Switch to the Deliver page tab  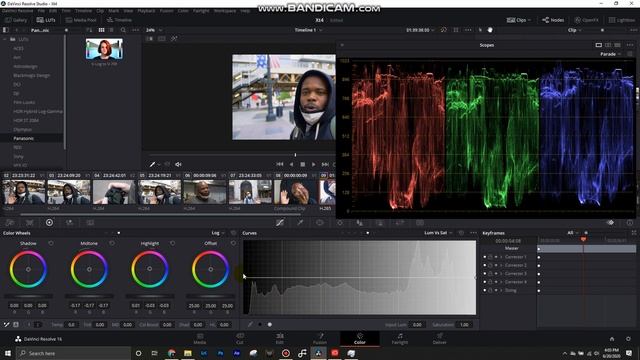[440, 339]
